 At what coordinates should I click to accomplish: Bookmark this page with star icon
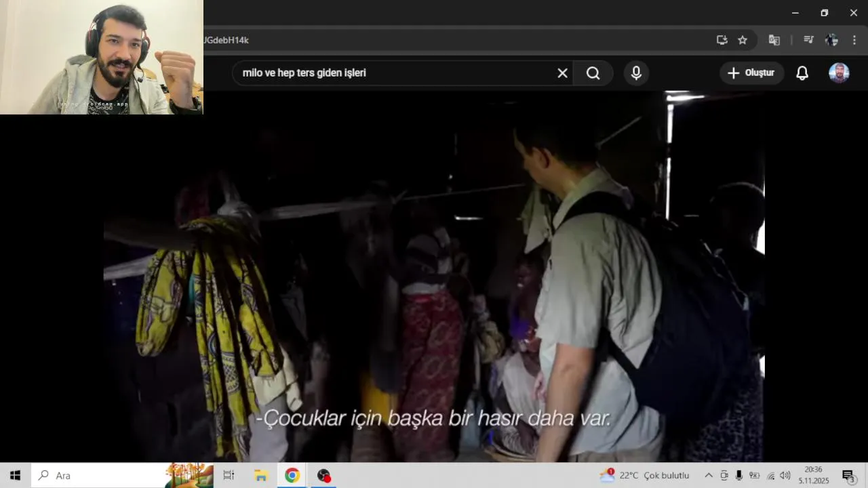(x=743, y=40)
